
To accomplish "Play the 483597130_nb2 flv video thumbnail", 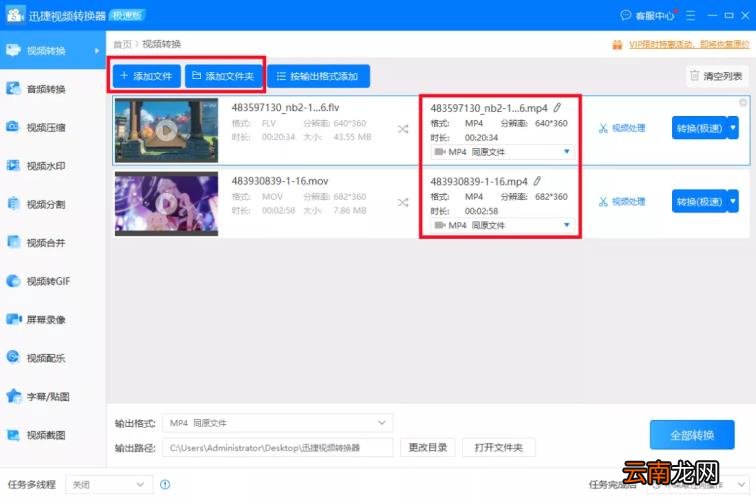I will 166,130.
